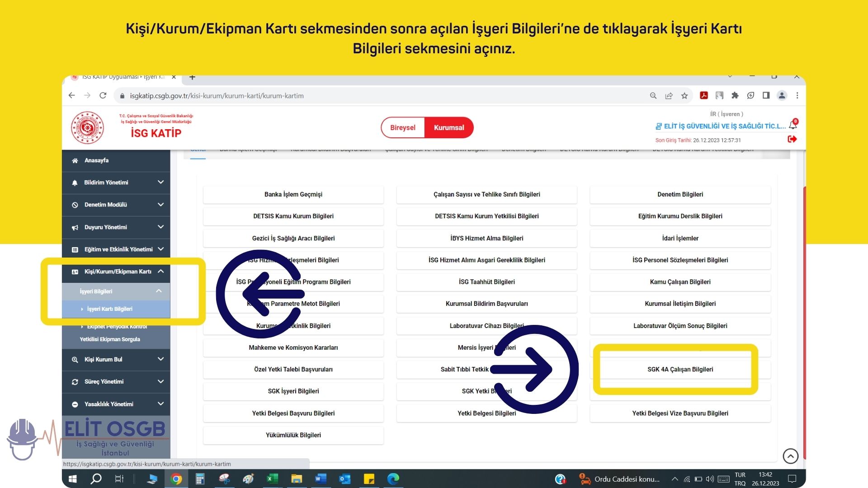Click the red logout icon
The image size is (868, 488).
(x=792, y=139)
